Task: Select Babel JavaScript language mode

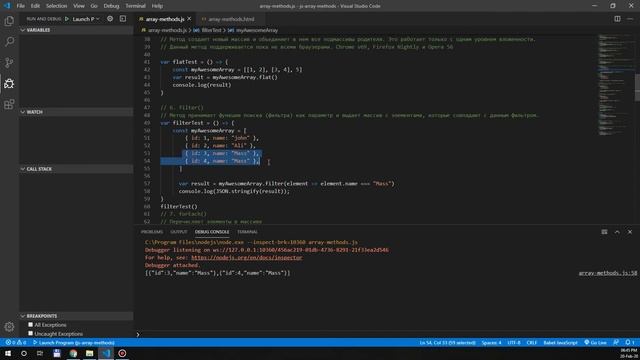Action: tap(560, 342)
